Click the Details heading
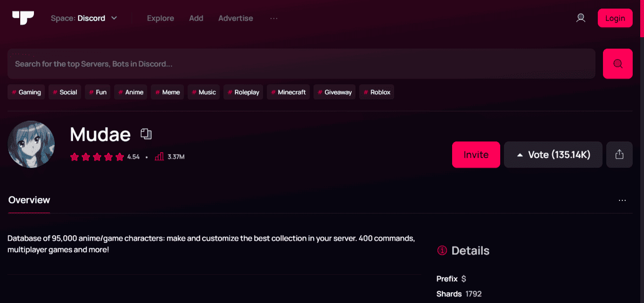 click(471, 251)
